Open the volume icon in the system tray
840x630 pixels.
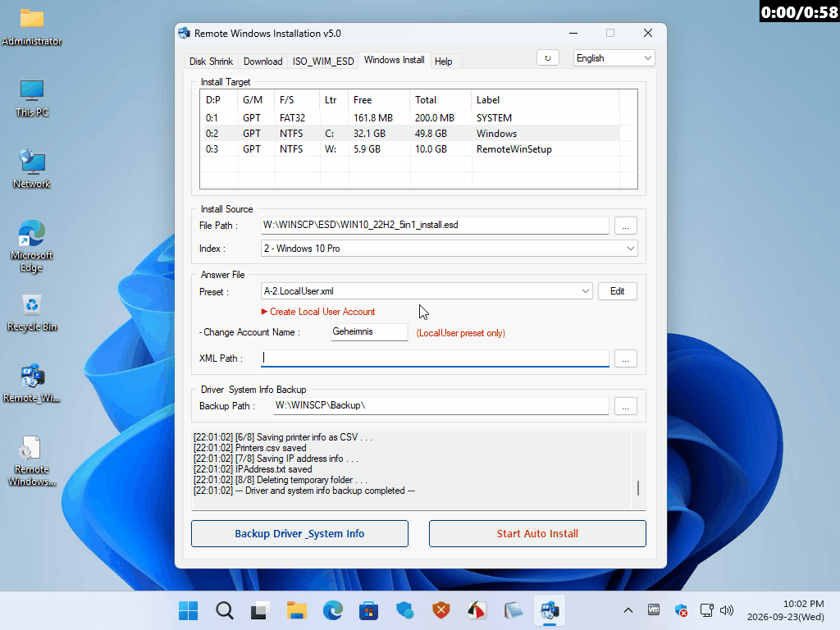pyautogui.click(x=727, y=610)
